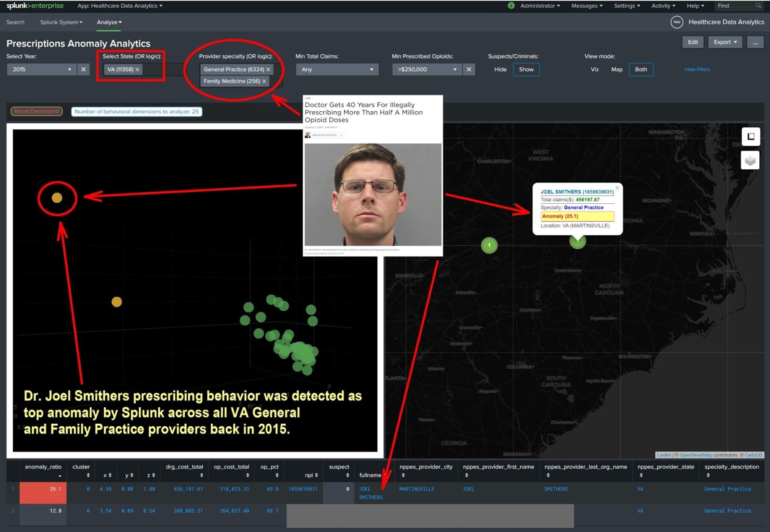Switch view mode to Viz
The image size is (770, 532).
click(x=595, y=69)
